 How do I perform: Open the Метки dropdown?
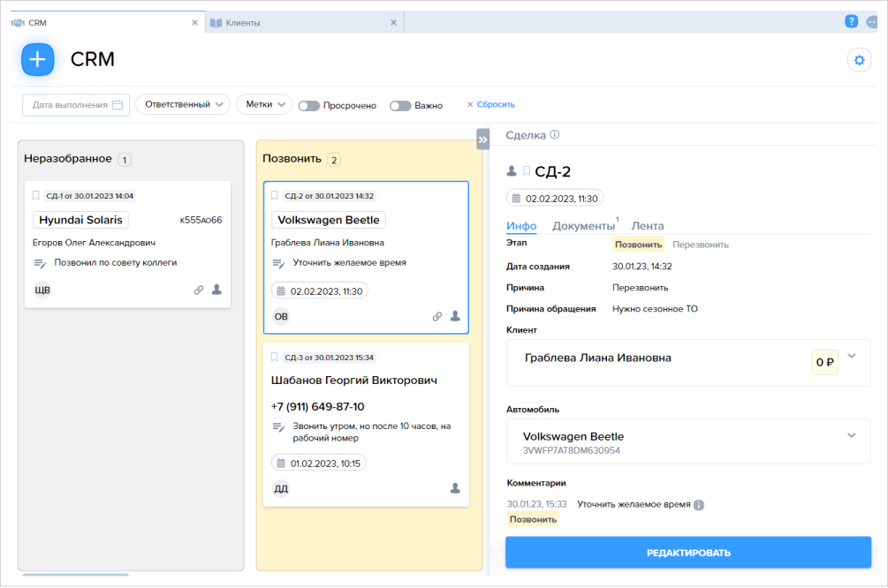coord(264,105)
